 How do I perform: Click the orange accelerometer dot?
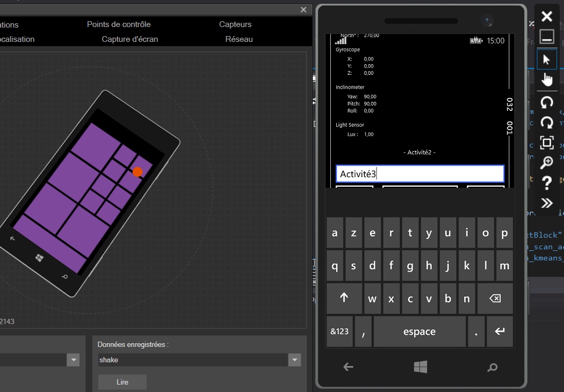[138, 172]
